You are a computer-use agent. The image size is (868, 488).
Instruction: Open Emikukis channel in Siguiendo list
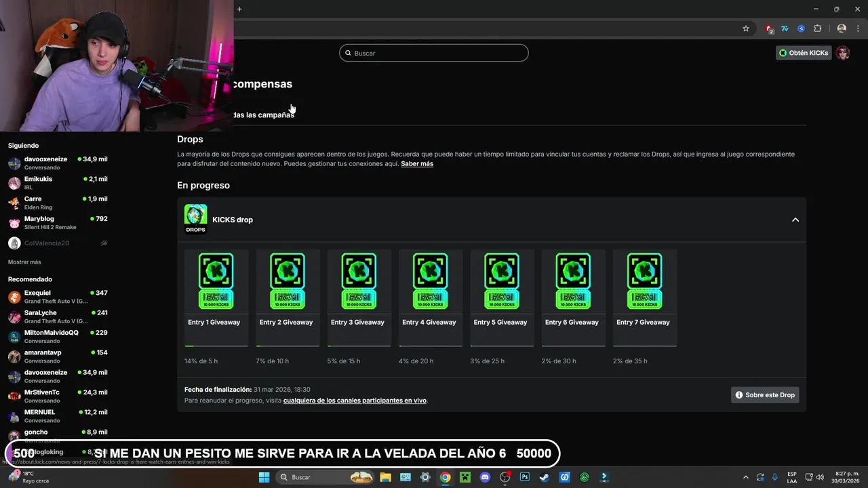point(58,183)
